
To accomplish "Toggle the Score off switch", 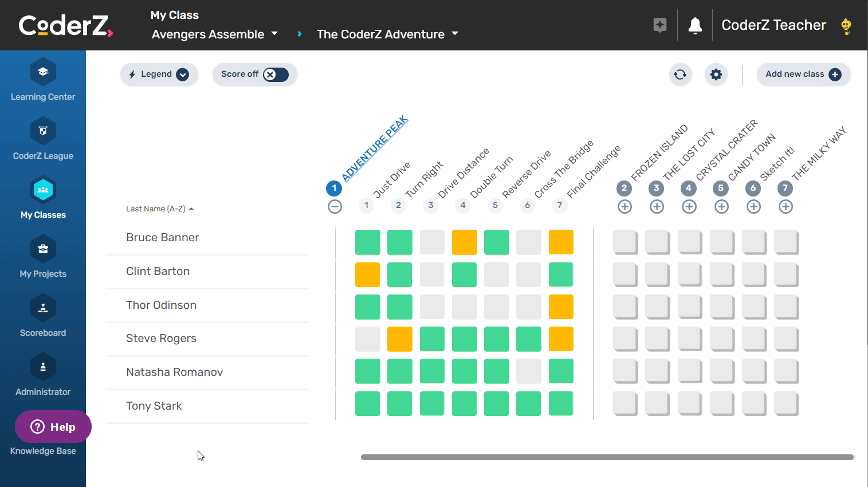I will 276,74.
